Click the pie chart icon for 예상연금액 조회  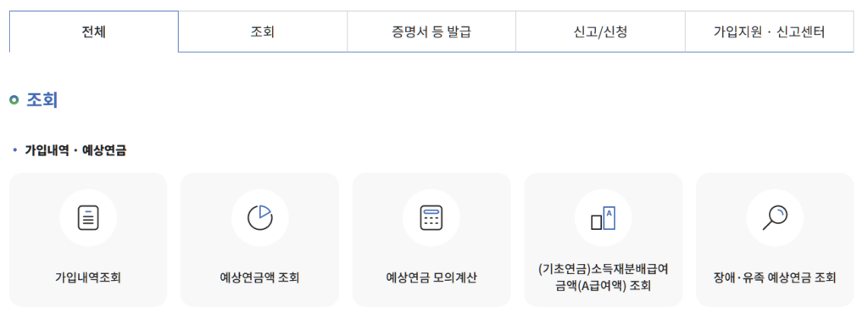(x=259, y=218)
